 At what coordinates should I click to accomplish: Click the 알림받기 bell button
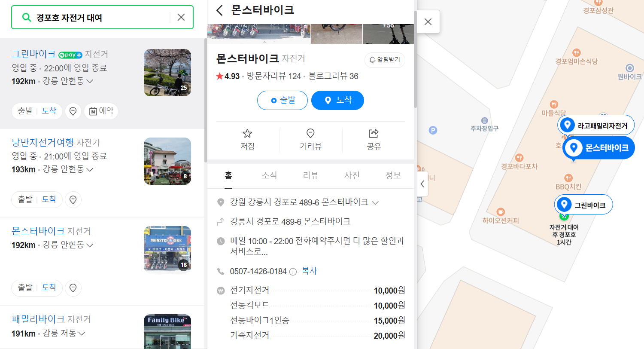pos(385,60)
